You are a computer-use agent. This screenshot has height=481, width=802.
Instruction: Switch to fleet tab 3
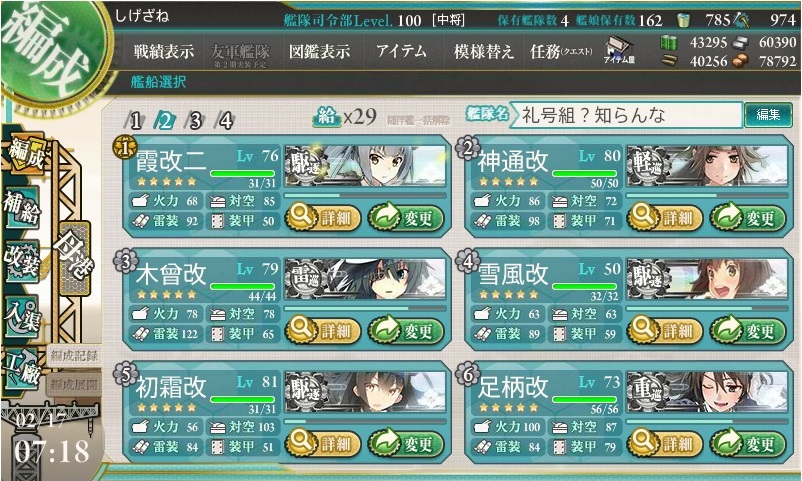pyautogui.click(x=195, y=121)
